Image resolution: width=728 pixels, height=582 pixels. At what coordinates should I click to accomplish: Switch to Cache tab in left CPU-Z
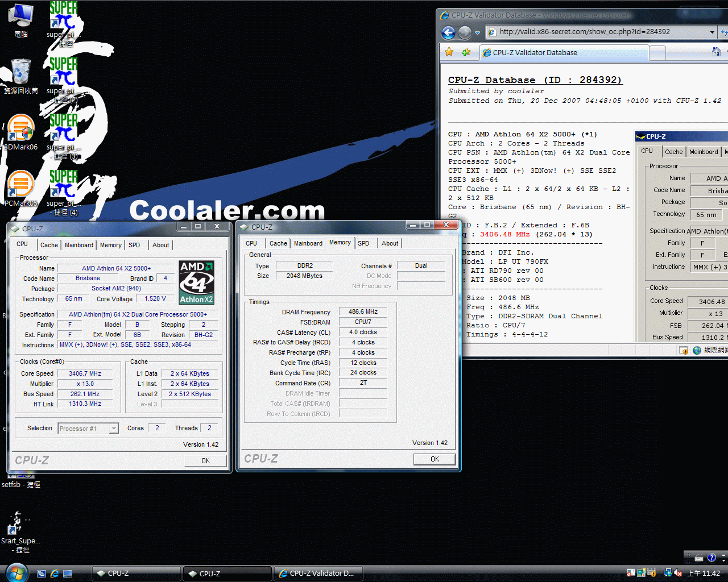tap(49, 245)
